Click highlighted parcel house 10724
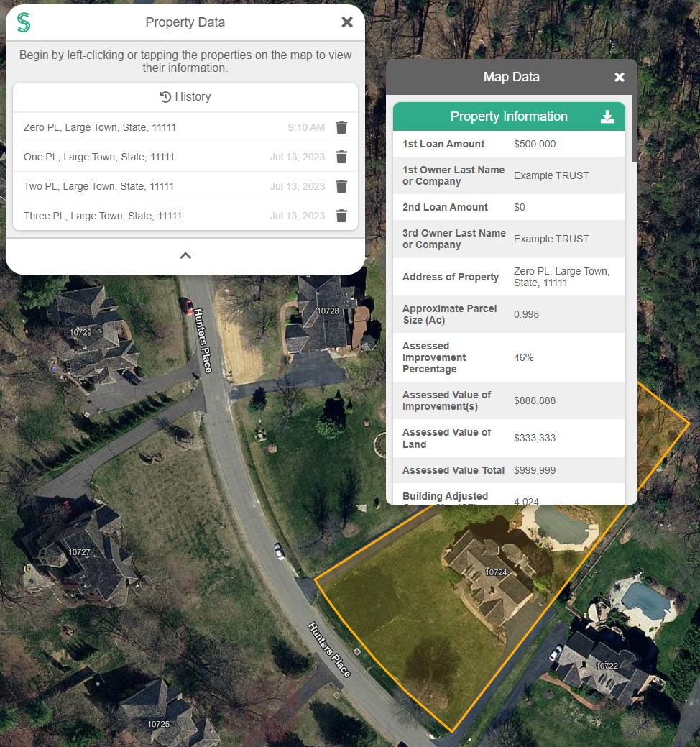This screenshot has width=700, height=747. 492,572
